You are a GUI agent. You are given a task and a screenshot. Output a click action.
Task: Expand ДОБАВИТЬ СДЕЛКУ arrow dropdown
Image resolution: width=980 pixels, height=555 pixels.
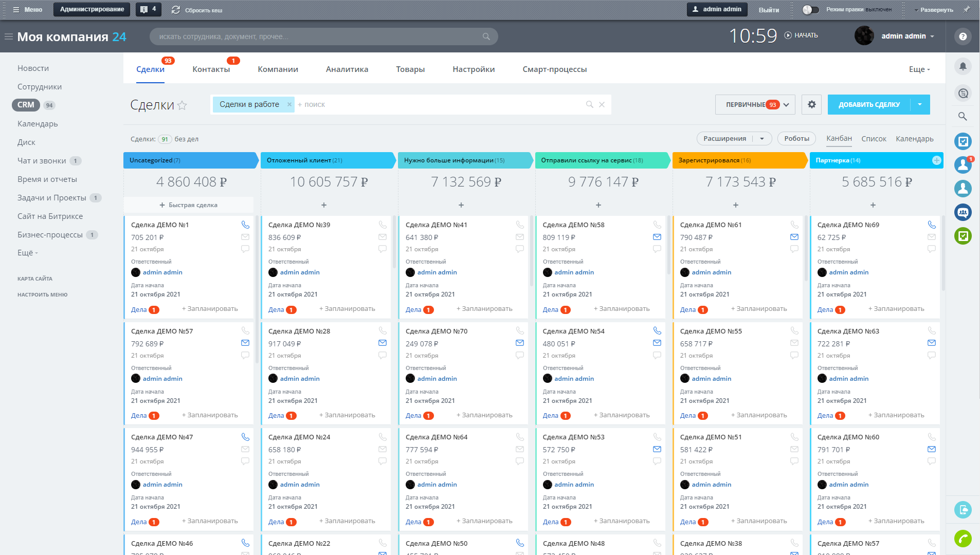[x=920, y=105]
